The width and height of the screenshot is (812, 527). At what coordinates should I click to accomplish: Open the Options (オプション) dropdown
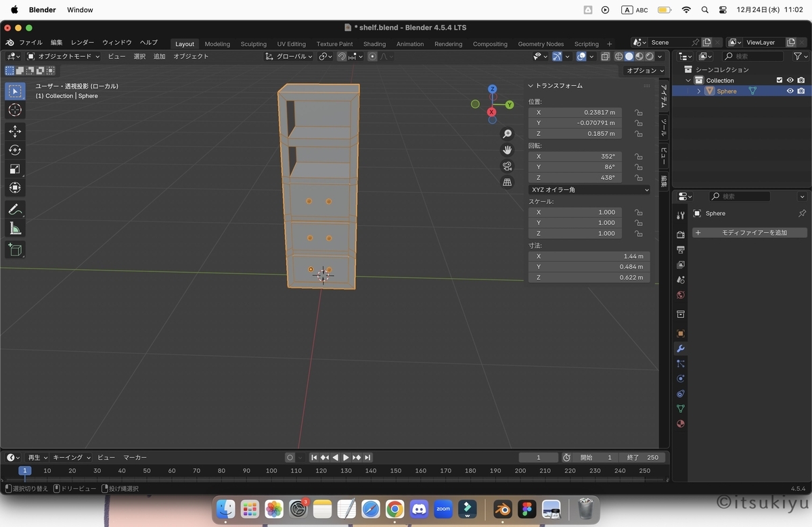coord(644,70)
